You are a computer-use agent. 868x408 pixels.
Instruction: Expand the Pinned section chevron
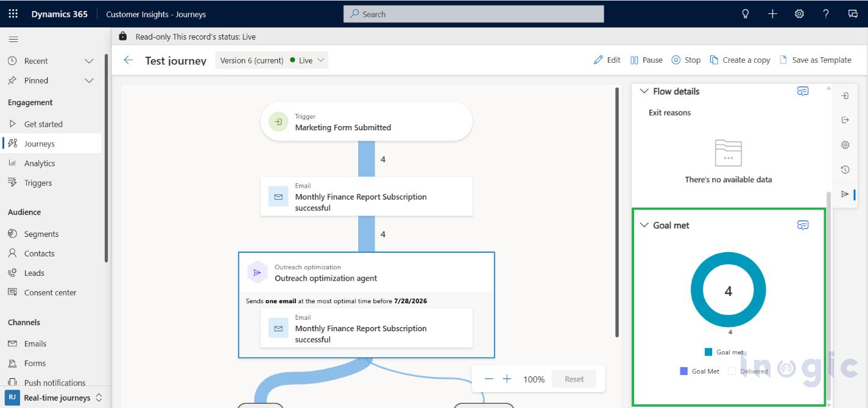click(89, 80)
